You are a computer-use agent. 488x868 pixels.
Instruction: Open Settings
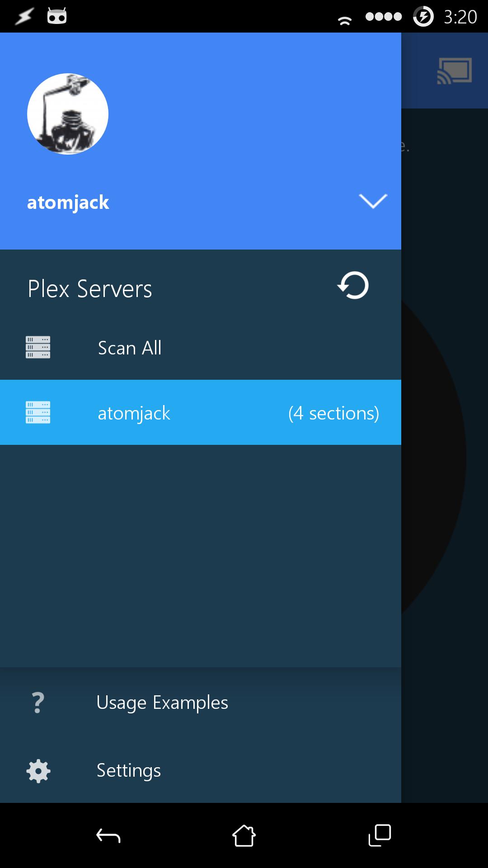pos(201,770)
